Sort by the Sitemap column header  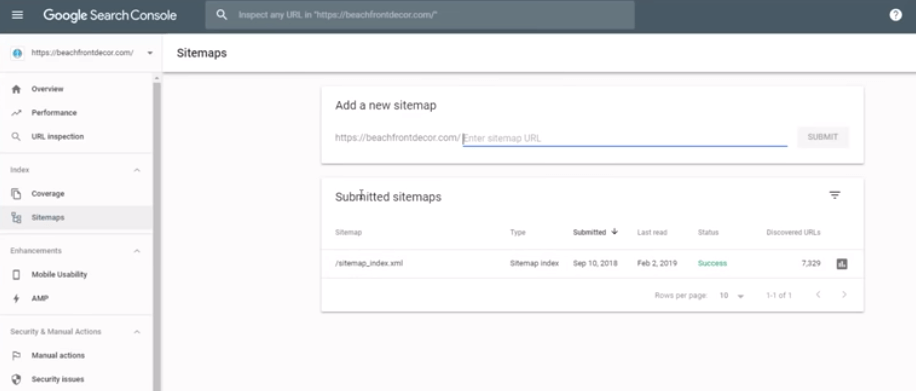(348, 232)
